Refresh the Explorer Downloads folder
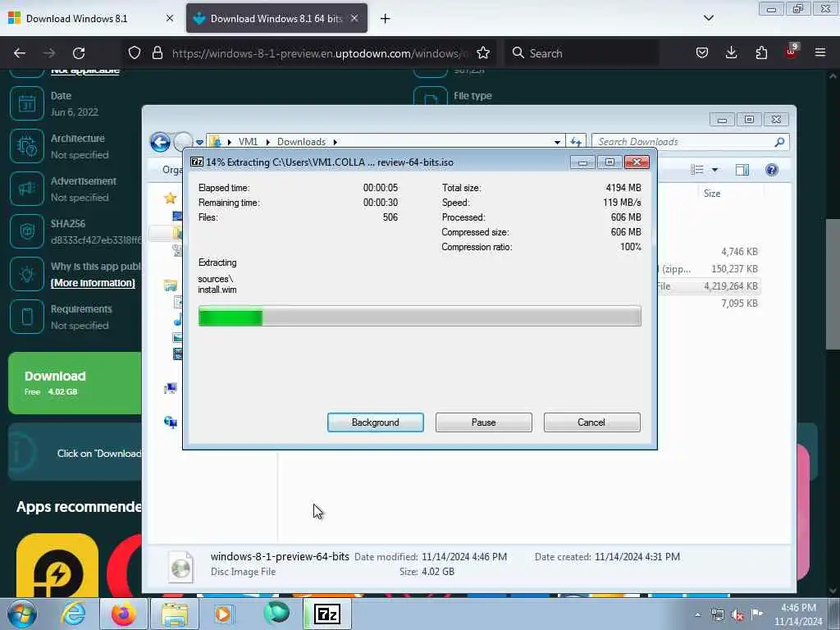 (x=576, y=142)
